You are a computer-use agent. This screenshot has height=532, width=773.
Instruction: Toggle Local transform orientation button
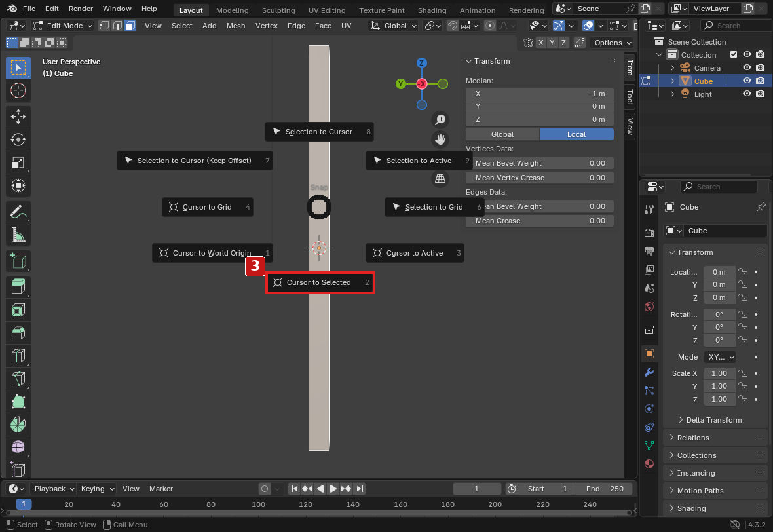click(x=576, y=134)
